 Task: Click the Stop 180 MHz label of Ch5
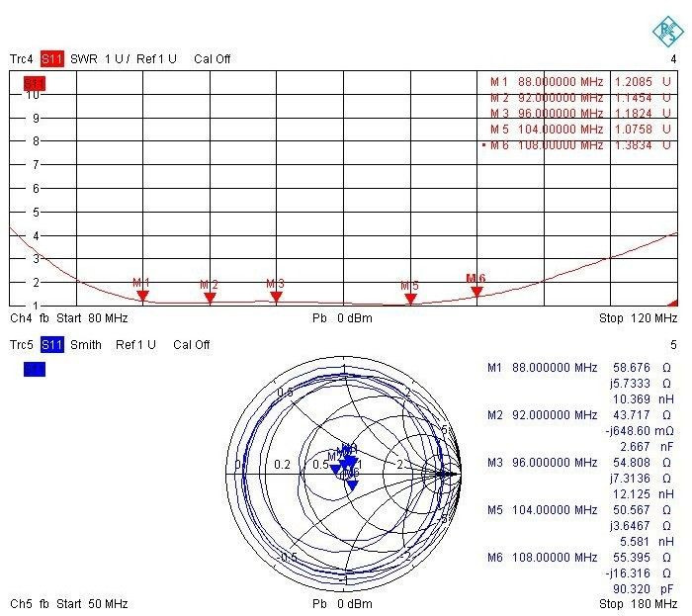(638, 604)
